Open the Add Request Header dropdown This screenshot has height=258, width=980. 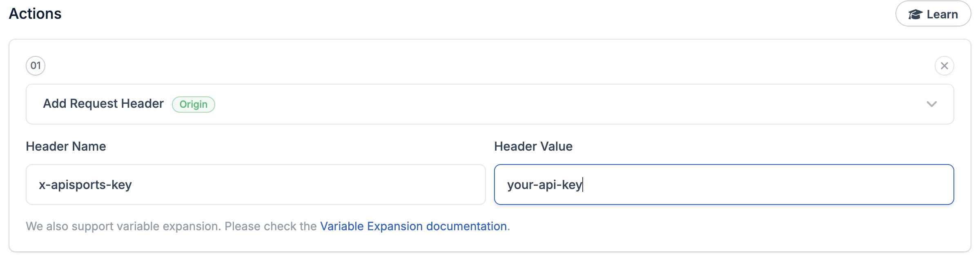490,104
